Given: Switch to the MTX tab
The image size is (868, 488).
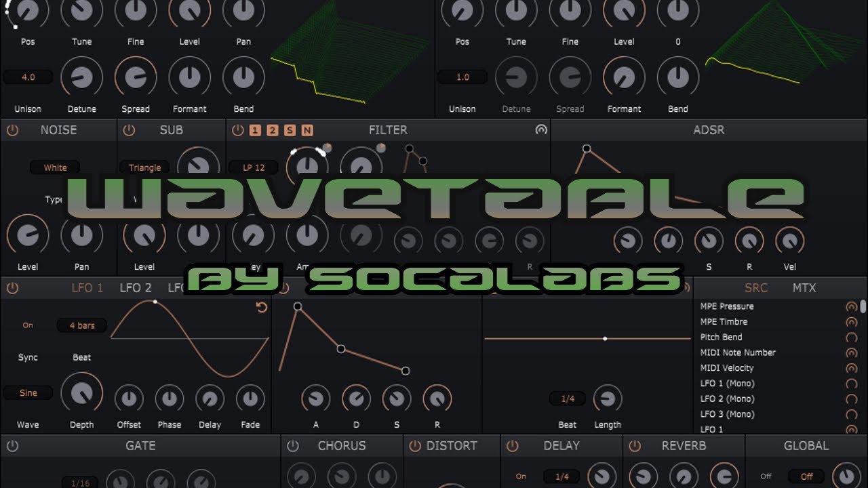Looking at the screenshot, I should tap(804, 288).
